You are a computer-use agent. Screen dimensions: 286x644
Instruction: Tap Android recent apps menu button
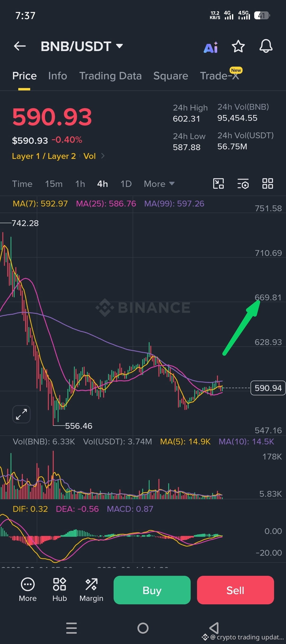[x=71, y=628]
